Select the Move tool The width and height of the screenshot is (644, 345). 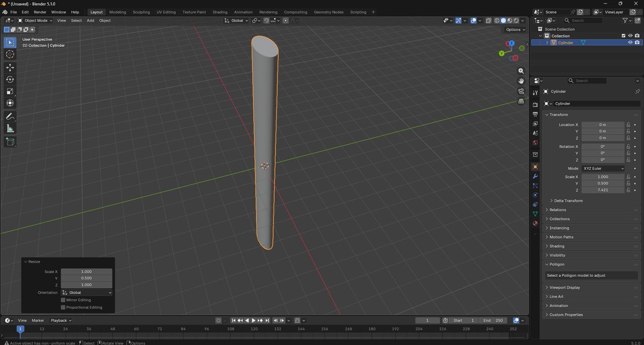tap(10, 67)
